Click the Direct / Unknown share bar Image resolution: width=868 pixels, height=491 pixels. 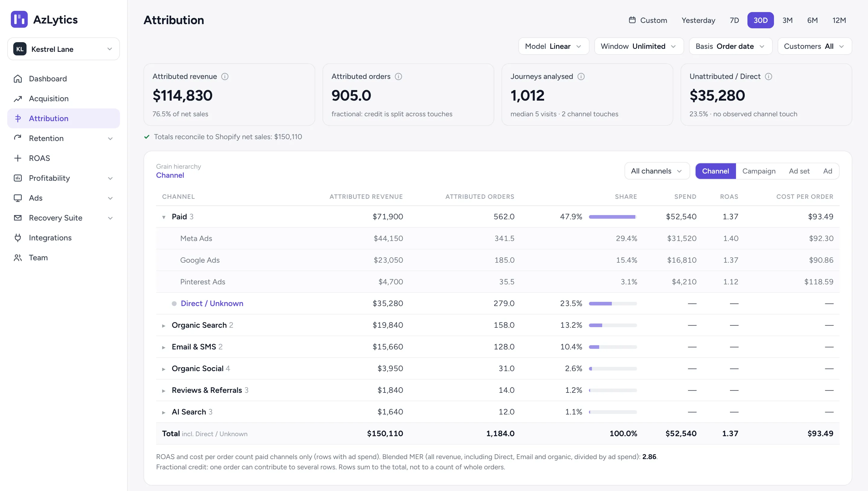[613, 304]
